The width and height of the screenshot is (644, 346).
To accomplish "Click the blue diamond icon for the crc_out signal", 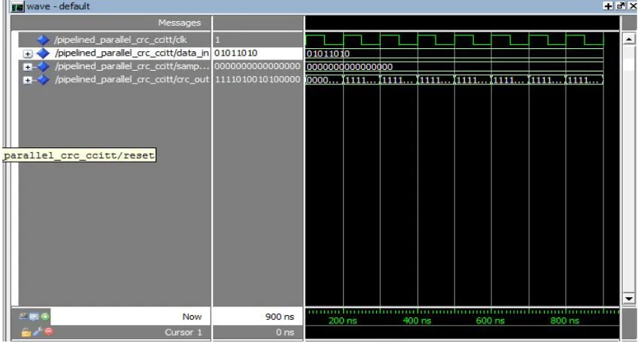I will coord(43,80).
